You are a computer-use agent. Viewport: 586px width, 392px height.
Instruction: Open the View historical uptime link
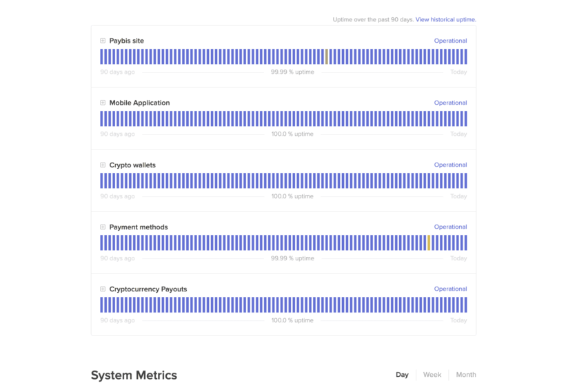pyautogui.click(x=445, y=19)
